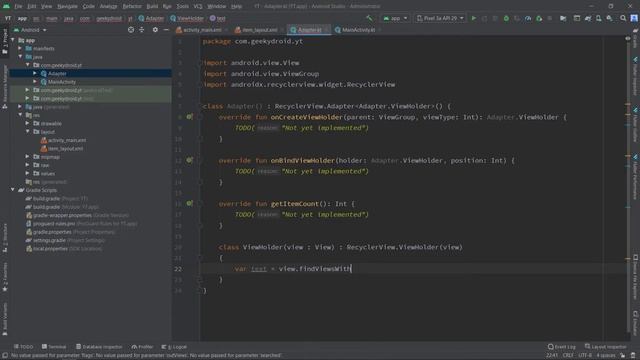Start debugging with the green bug icon
The image size is (640, 360).
[506, 18]
